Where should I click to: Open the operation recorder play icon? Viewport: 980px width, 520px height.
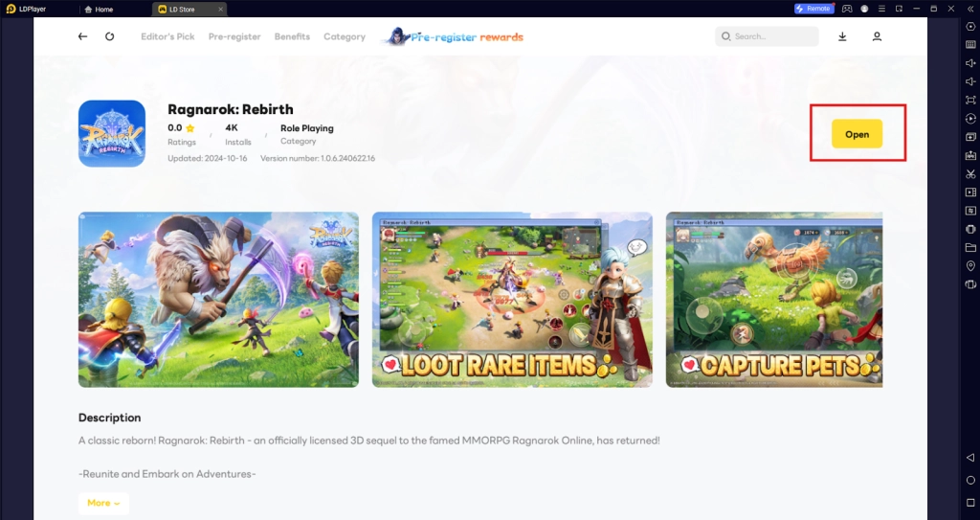tap(970, 118)
